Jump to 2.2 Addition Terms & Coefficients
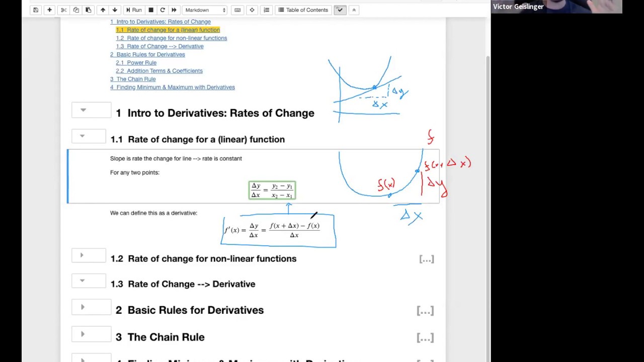644x362 pixels. tap(159, 71)
